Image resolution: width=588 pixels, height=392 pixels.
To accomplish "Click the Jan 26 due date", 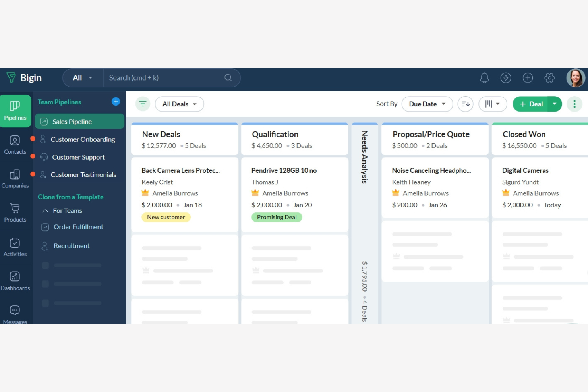I will 437,205.
